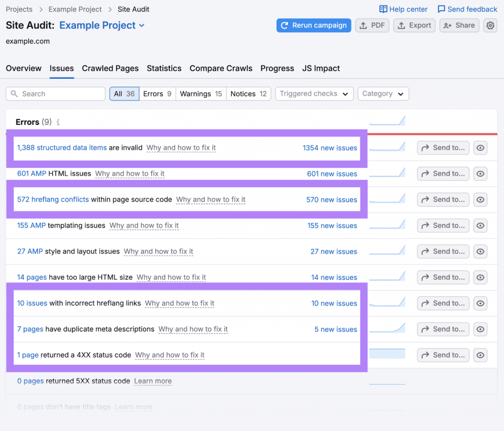Open Send to... for 601 AMP HTML issues

coord(443,174)
